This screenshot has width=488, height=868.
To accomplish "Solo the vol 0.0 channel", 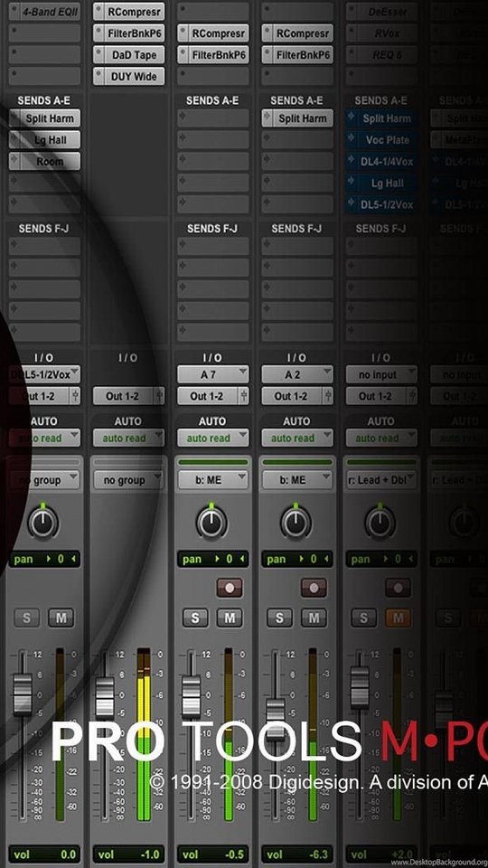I will tap(26, 618).
